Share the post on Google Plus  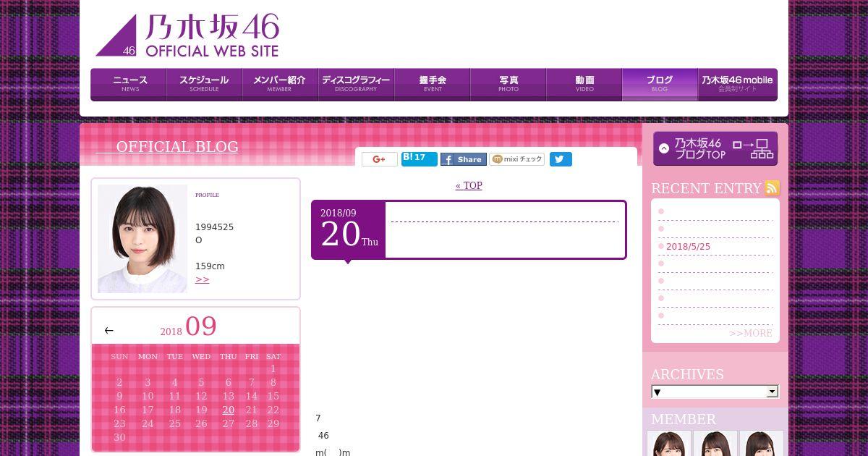click(380, 159)
